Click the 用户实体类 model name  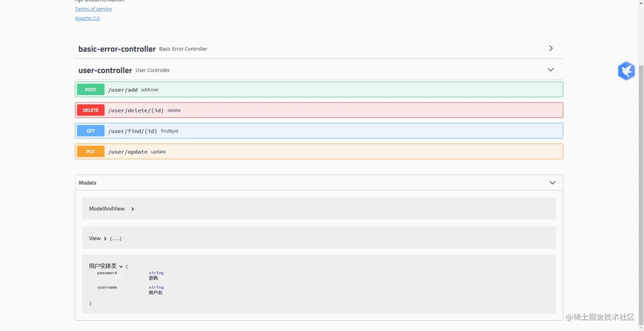103,266
